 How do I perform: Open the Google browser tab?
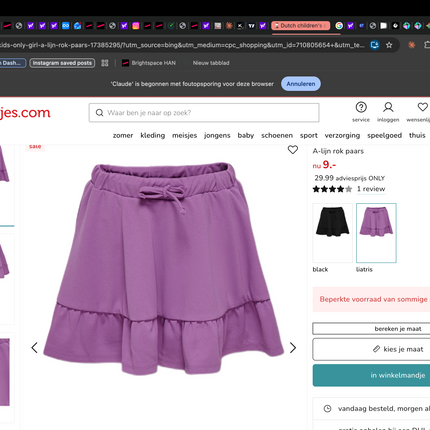[339, 26]
